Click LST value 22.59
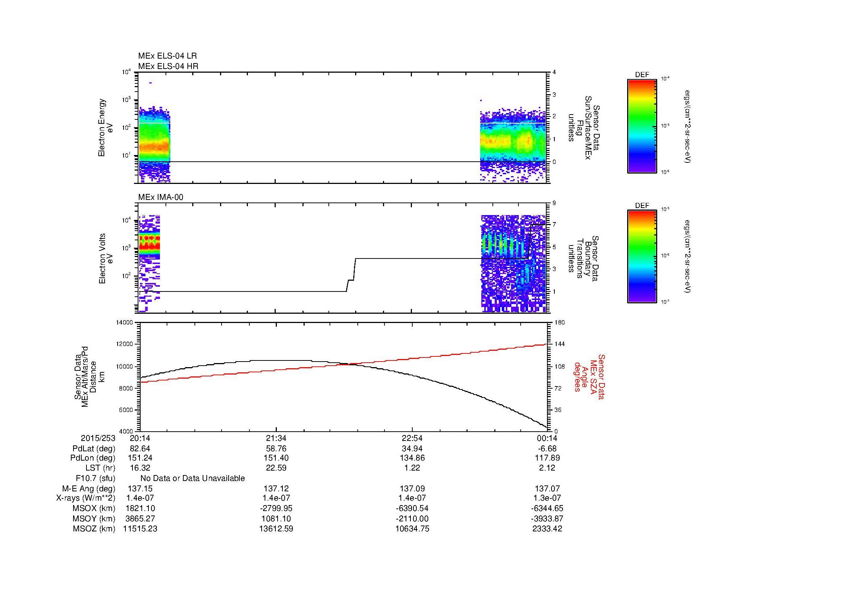The height and width of the screenshot is (613, 868). (276, 468)
